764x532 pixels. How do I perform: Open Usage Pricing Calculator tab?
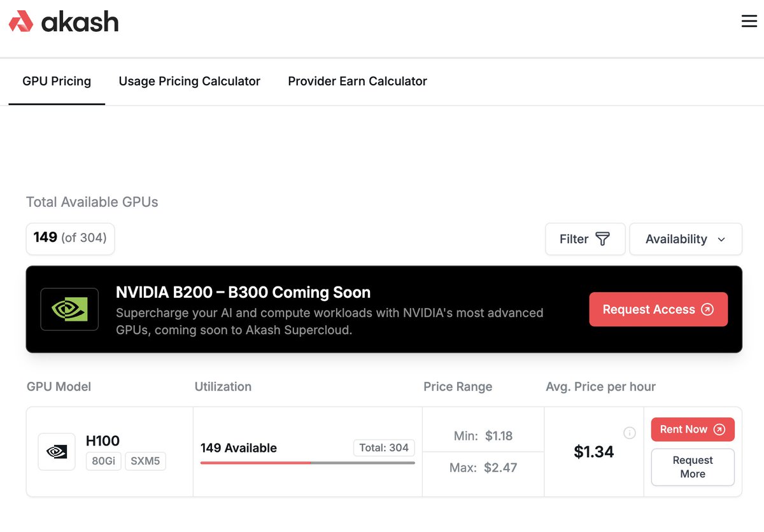(190, 81)
